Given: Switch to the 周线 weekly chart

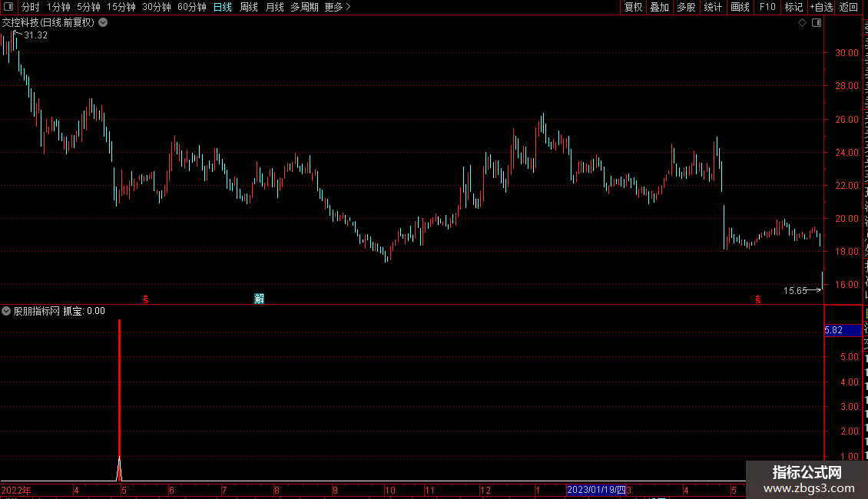Looking at the screenshot, I should pos(249,7).
